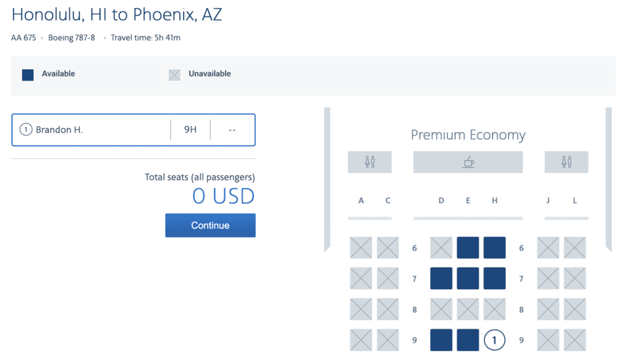This screenshot has height=364, width=633.
Task: Click the left lavatory icon
Action: (x=370, y=162)
